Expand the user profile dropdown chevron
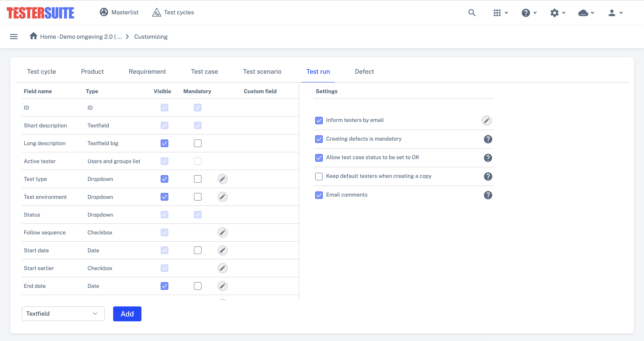Viewport: 644px width, 341px height. [621, 13]
